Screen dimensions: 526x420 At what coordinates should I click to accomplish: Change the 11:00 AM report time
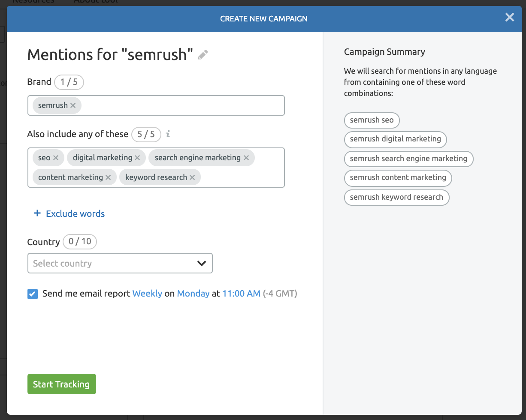(241, 294)
